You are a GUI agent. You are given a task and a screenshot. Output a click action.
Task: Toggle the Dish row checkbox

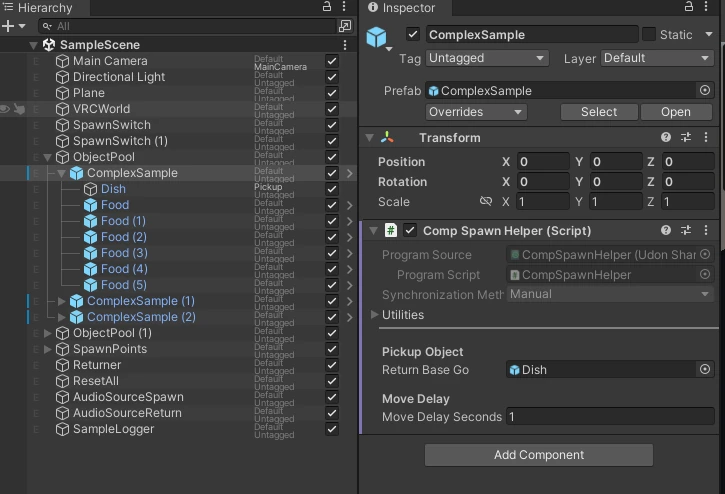click(x=332, y=189)
